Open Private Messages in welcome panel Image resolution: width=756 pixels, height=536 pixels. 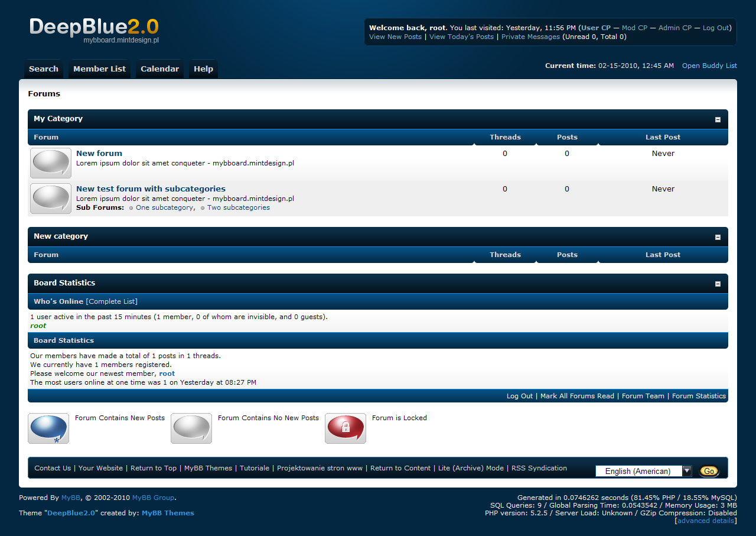pos(530,37)
